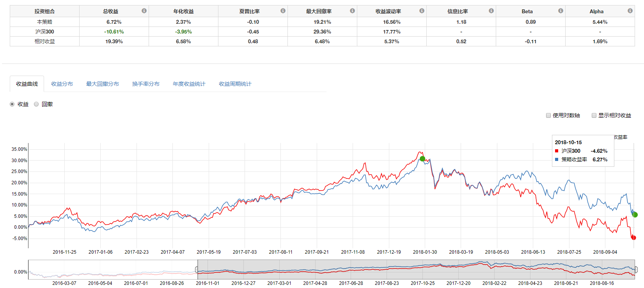Click 2018-08-16 label in range navigator

tap(602, 283)
